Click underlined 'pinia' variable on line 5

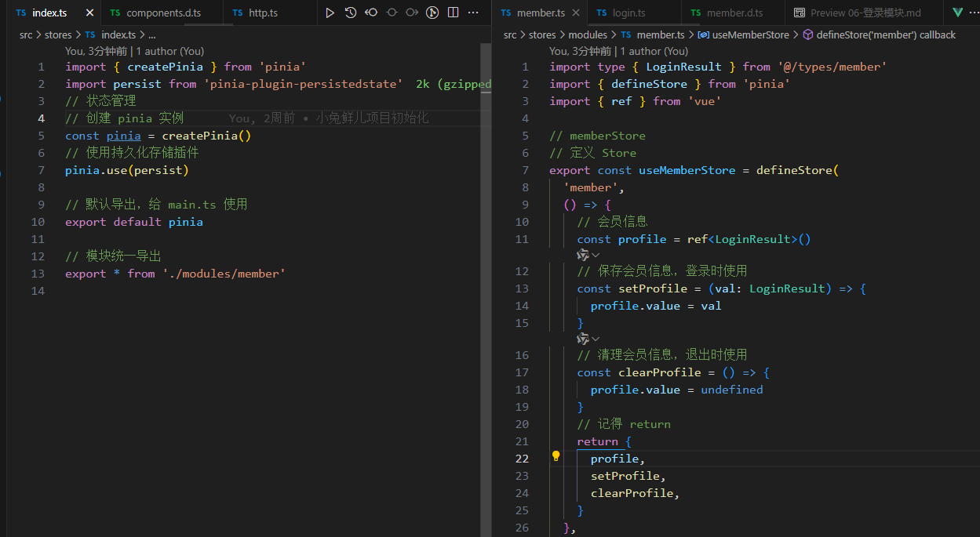[124, 136]
